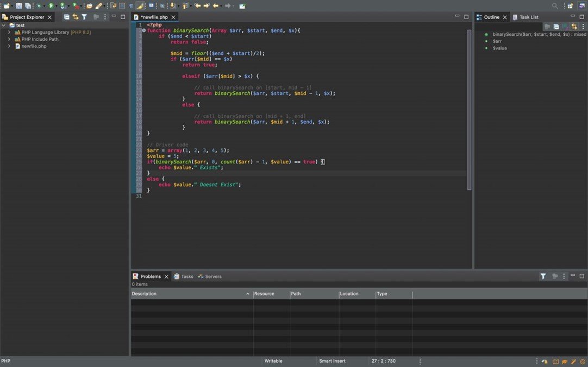This screenshot has height=367, width=588.
Task: Jump to previous annotation using up arrow icon
Action: click(x=185, y=5)
